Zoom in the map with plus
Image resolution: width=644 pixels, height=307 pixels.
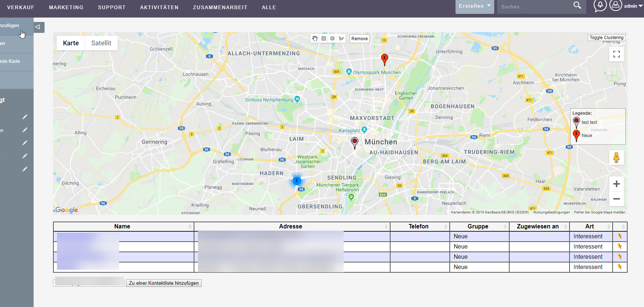pyautogui.click(x=617, y=184)
